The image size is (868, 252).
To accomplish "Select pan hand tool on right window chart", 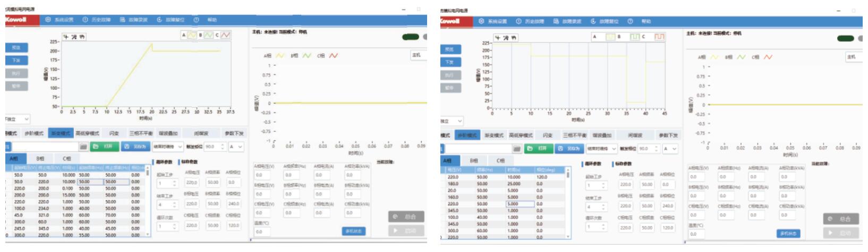I will 514,38.
